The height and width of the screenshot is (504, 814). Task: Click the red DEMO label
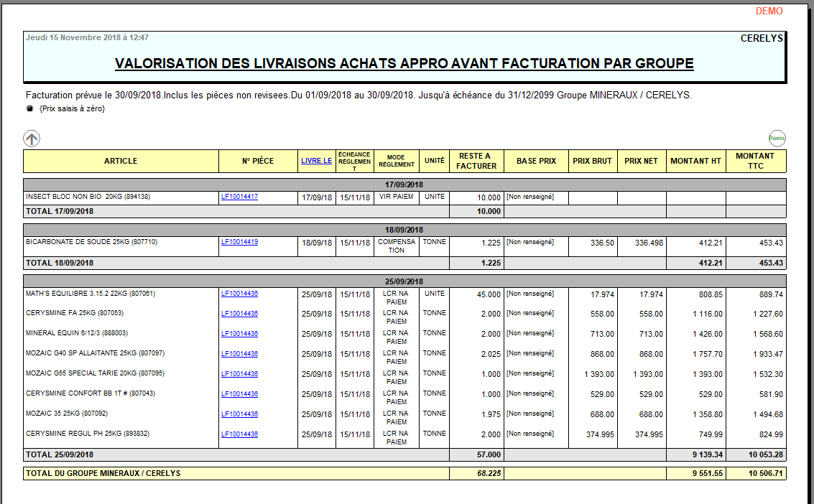(x=769, y=11)
